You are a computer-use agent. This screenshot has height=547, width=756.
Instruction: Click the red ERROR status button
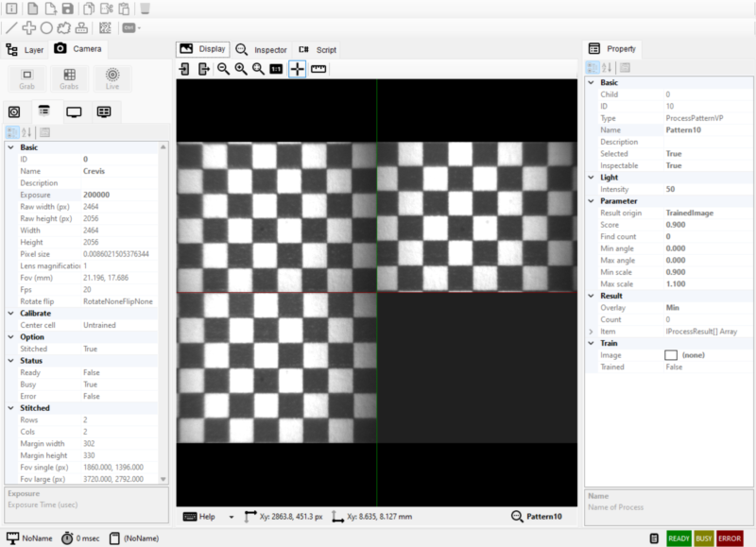pos(729,538)
